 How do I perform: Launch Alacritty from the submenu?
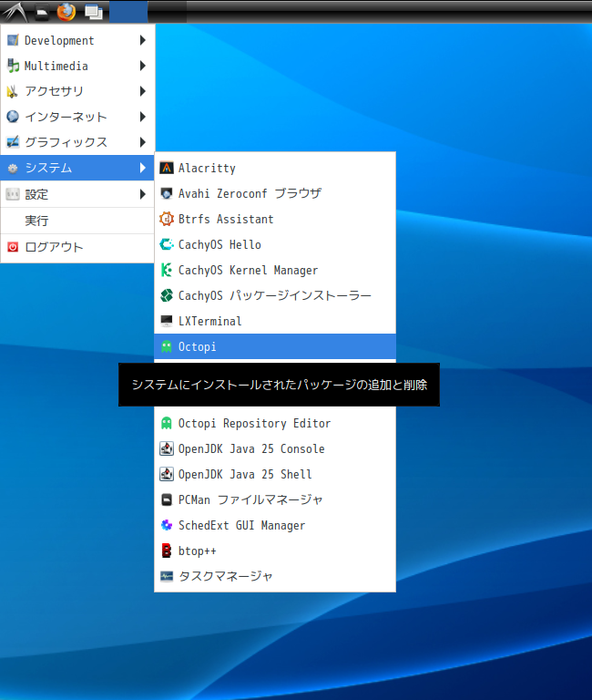(x=275, y=168)
